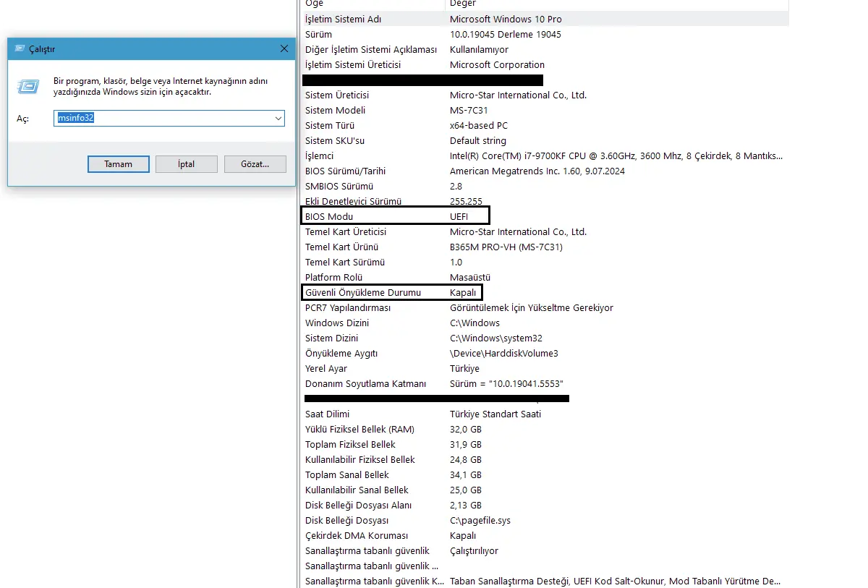The width and height of the screenshot is (868, 588).
Task: Click the large Run program icon in the dialog
Action: (28, 86)
